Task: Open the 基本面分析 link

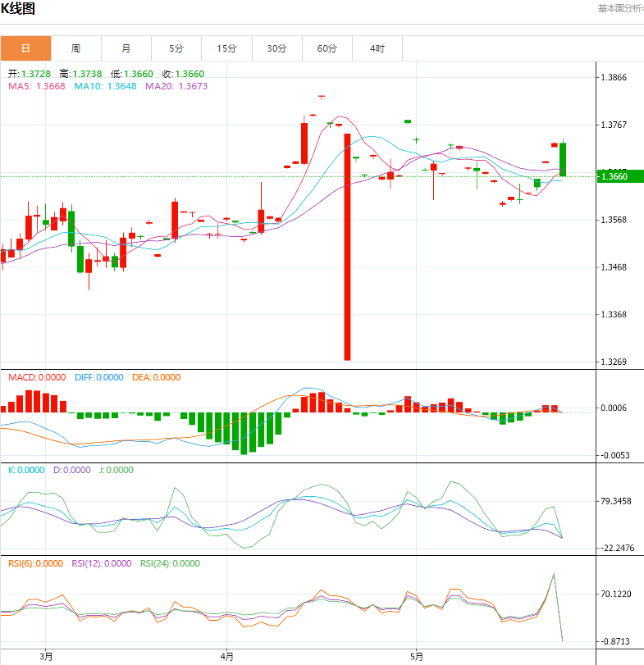Action: pyautogui.click(x=621, y=8)
